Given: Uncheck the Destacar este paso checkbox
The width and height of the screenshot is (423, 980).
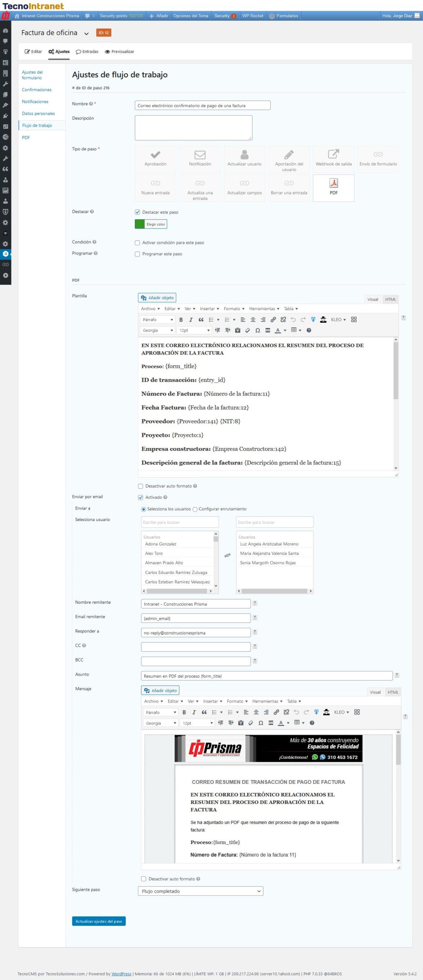Looking at the screenshot, I should 137,212.
